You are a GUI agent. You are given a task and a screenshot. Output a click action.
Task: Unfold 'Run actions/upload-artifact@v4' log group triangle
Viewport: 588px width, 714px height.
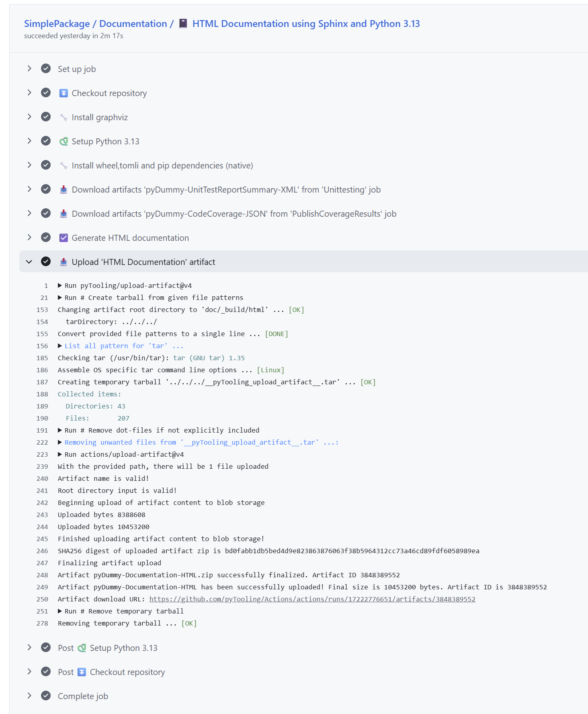[60, 454]
